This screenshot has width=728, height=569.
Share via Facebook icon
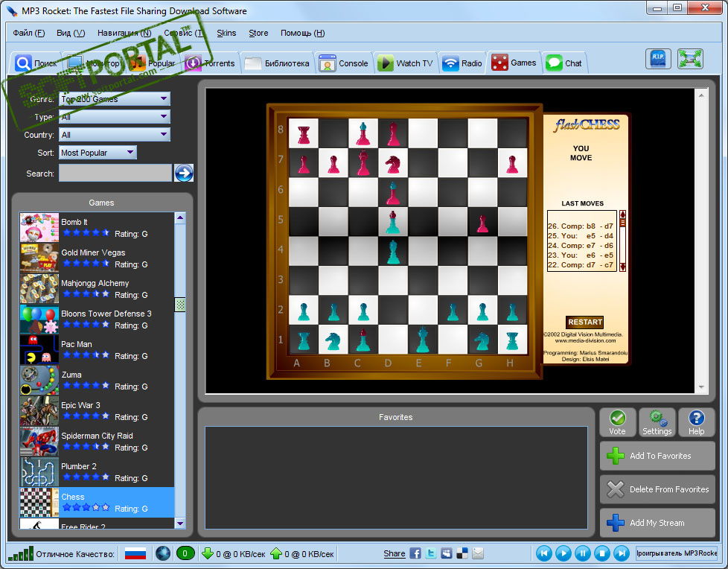[415, 553]
